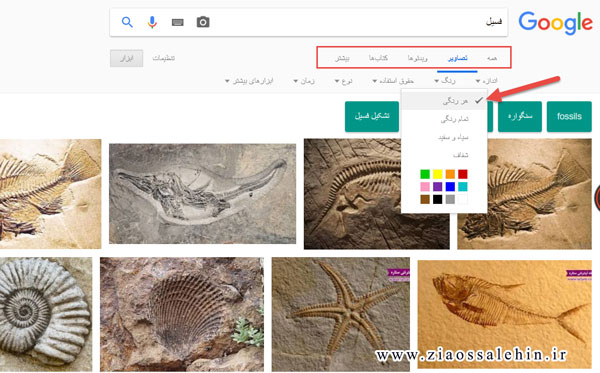
Task: Pick the green color swatch
Action: click(425, 174)
